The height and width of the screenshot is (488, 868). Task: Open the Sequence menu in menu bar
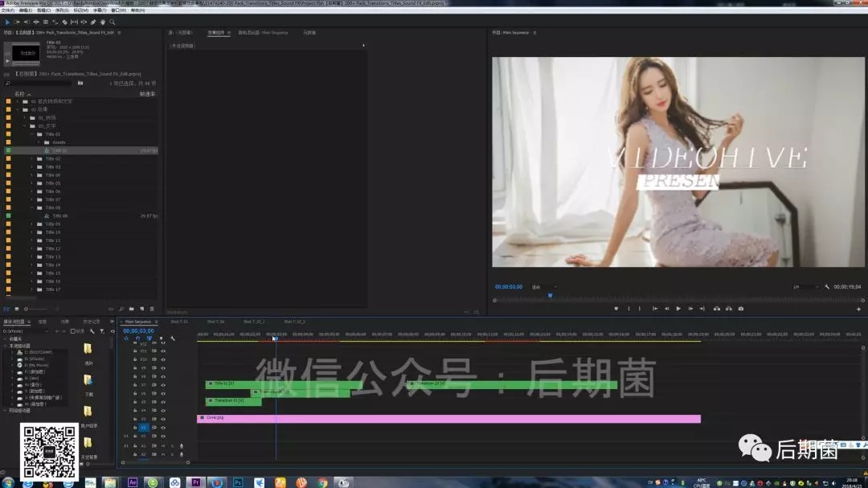tap(62, 10)
